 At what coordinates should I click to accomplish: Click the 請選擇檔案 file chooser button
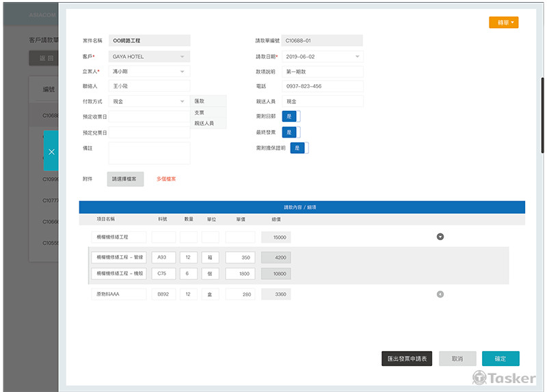pos(125,179)
